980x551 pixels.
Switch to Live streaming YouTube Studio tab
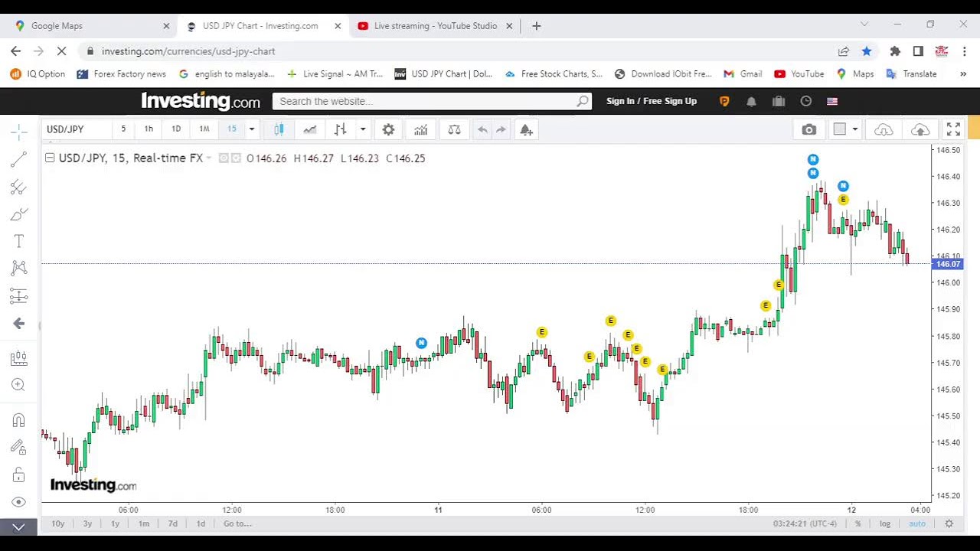(x=435, y=26)
